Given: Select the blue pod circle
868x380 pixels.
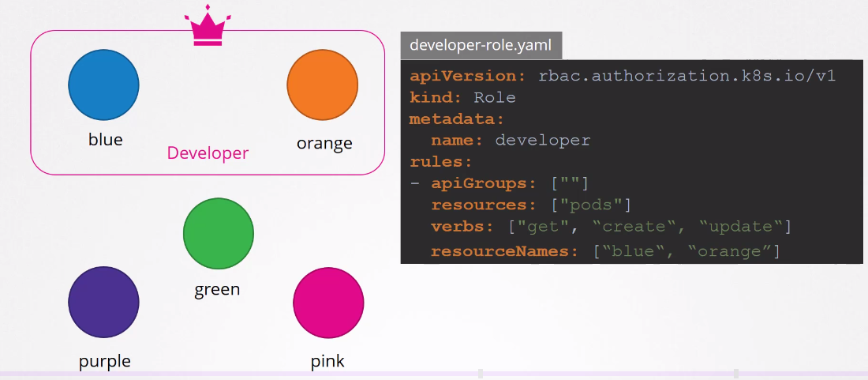Looking at the screenshot, I should (103, 85).
